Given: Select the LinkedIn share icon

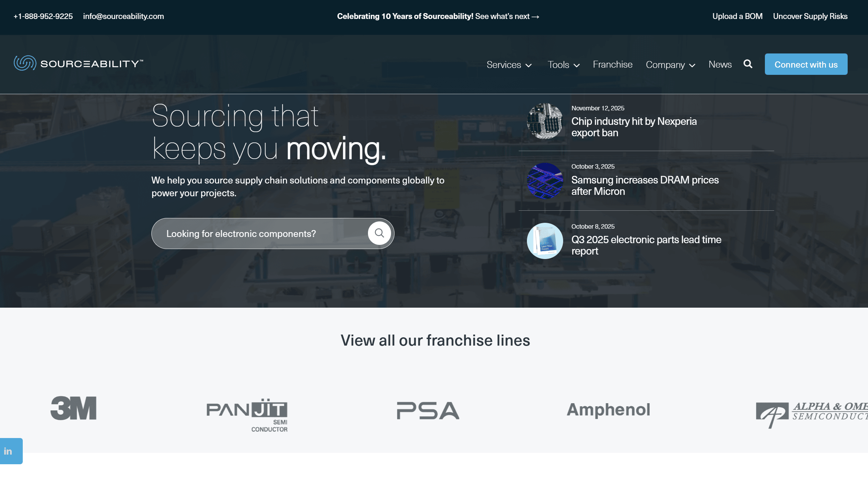Looking at the screenshot, I should click(9, 451).
